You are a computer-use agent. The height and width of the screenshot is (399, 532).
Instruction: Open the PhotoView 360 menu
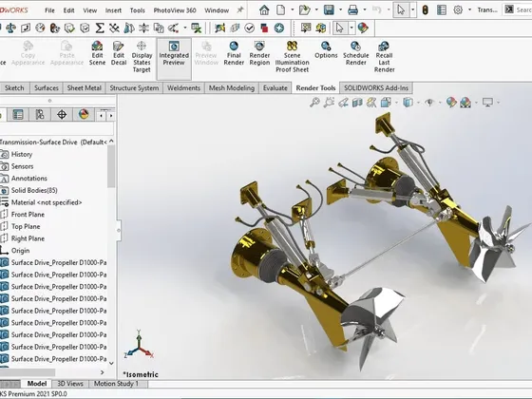coord(175,10)
